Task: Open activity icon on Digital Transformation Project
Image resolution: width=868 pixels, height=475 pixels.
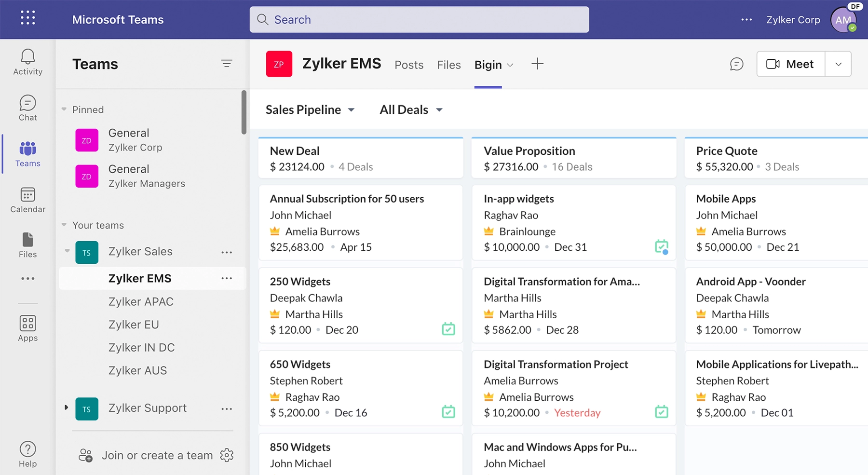Action: [662, 412]
